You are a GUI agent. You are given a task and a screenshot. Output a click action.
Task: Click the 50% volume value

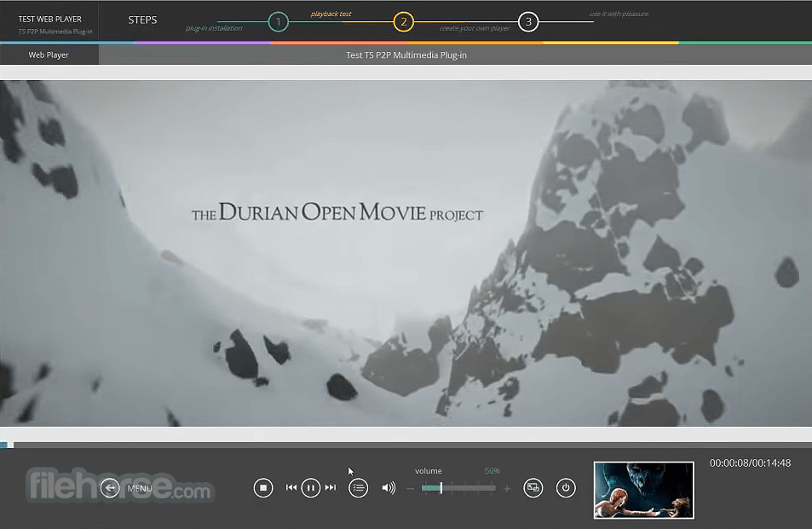click(x=492, y=470)
